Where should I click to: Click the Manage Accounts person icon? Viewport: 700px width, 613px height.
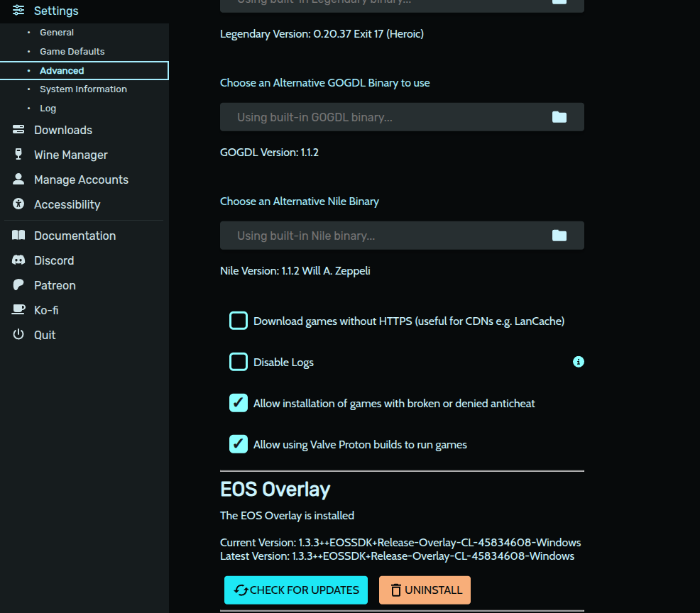tap(18, 179)
